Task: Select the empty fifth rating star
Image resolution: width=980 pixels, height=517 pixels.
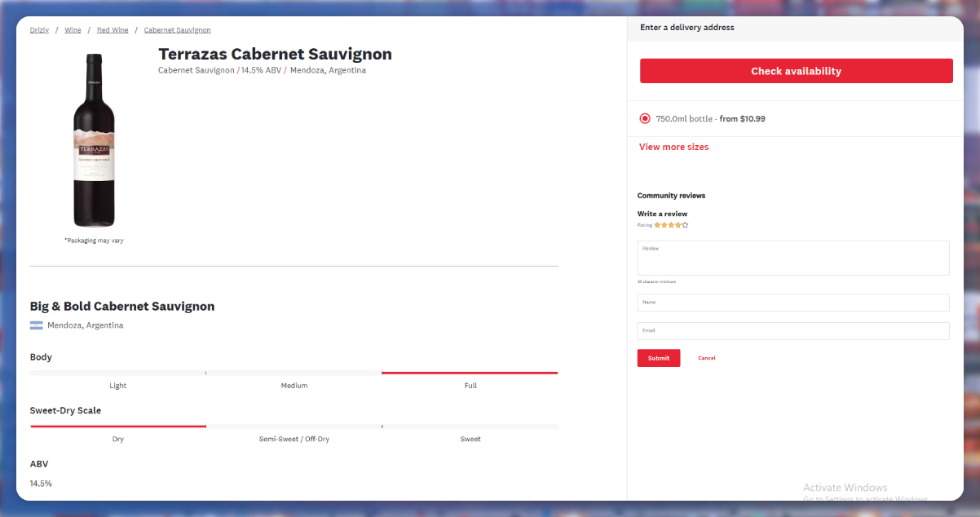Action: point(685,225)
